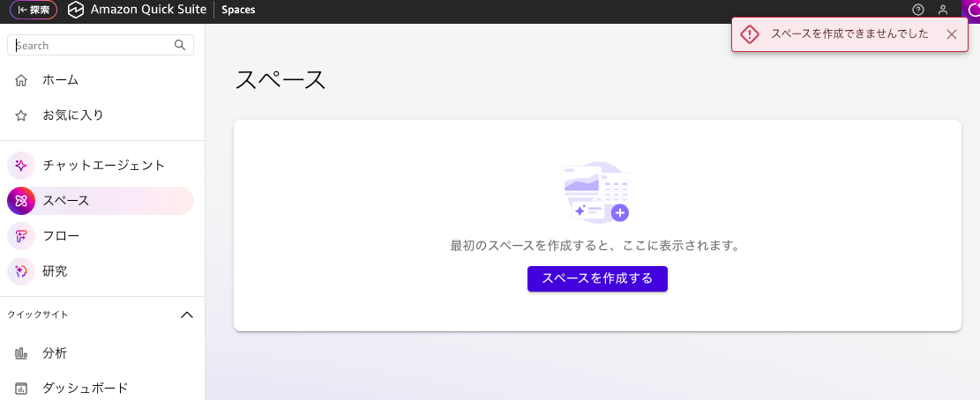This screenshot has width=980, height=400.
Task: Open the user profile icon
Action: coord(943,10)
